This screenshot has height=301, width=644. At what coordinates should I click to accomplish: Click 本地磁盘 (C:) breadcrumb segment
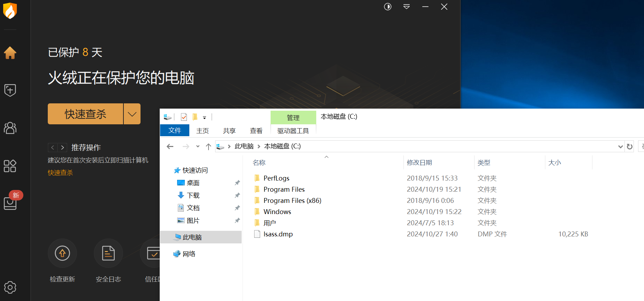click(x=282, y=146)
